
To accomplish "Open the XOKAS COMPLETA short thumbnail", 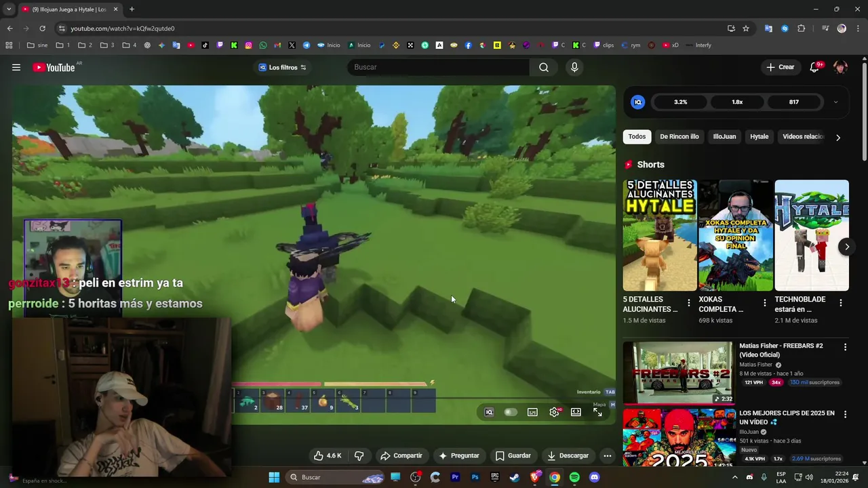I will point(736,235).
